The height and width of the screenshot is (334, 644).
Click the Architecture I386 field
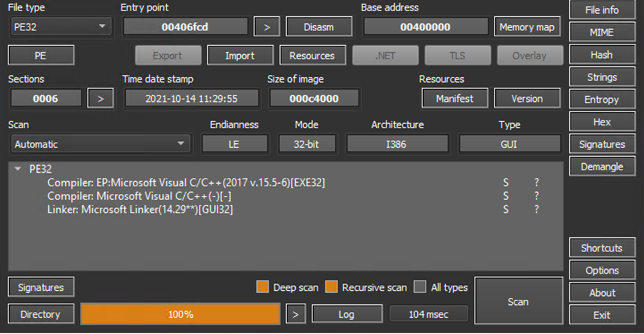coord(397,144)
